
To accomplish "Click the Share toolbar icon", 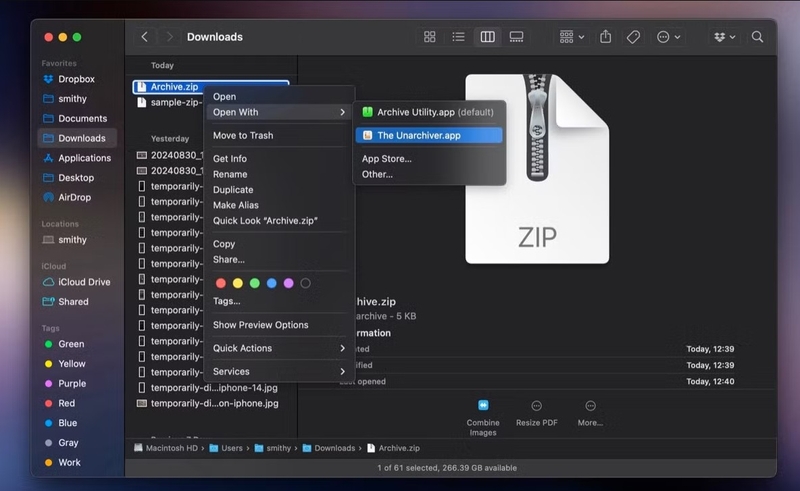I will pyautogui.click(x=606, y=37).
